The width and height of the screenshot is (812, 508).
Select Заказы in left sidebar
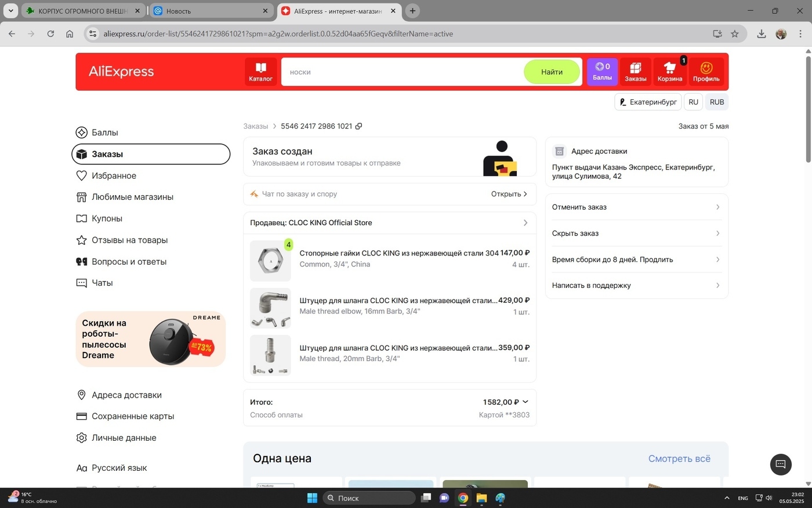pos(151,154)
